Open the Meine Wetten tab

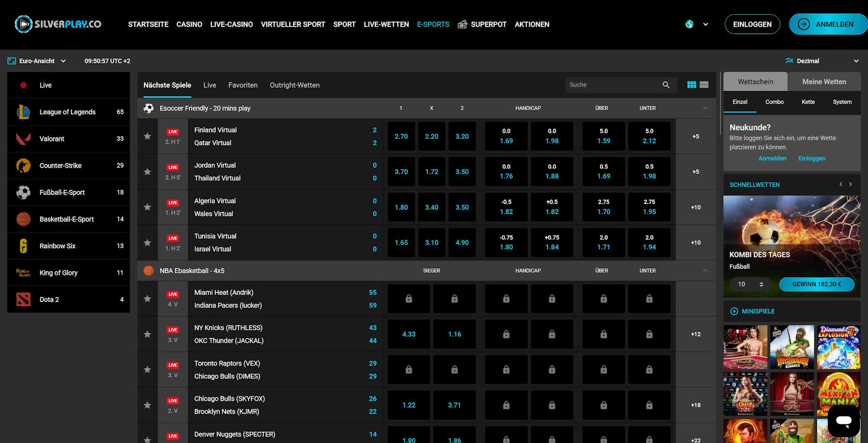pyautogui.click(x=824, y=81)
